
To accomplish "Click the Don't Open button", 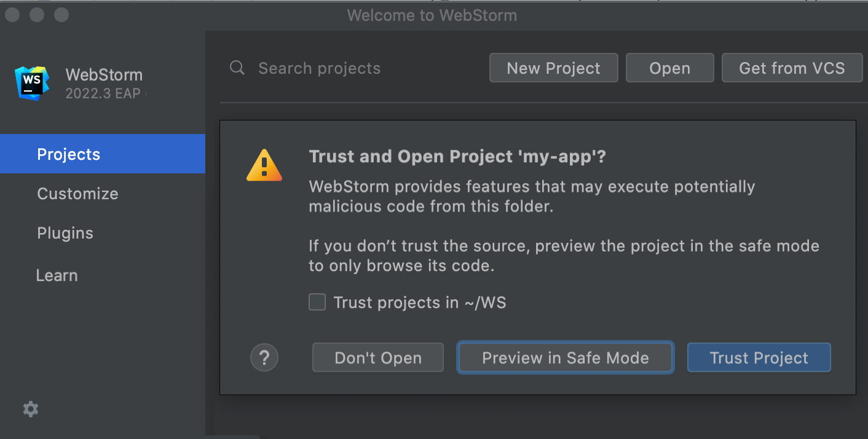I will tap(377, 357).
